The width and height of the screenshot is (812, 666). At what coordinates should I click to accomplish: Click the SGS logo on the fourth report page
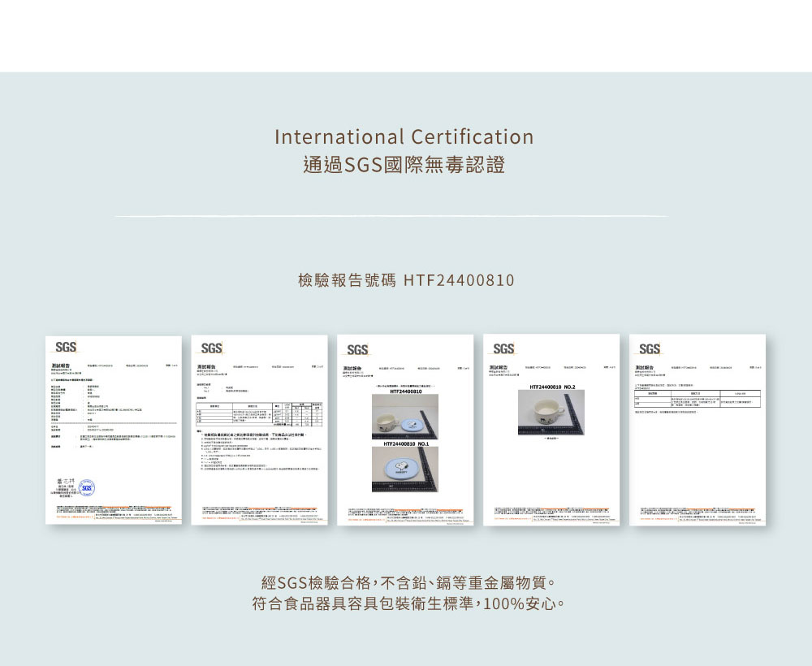click(504, 349)
